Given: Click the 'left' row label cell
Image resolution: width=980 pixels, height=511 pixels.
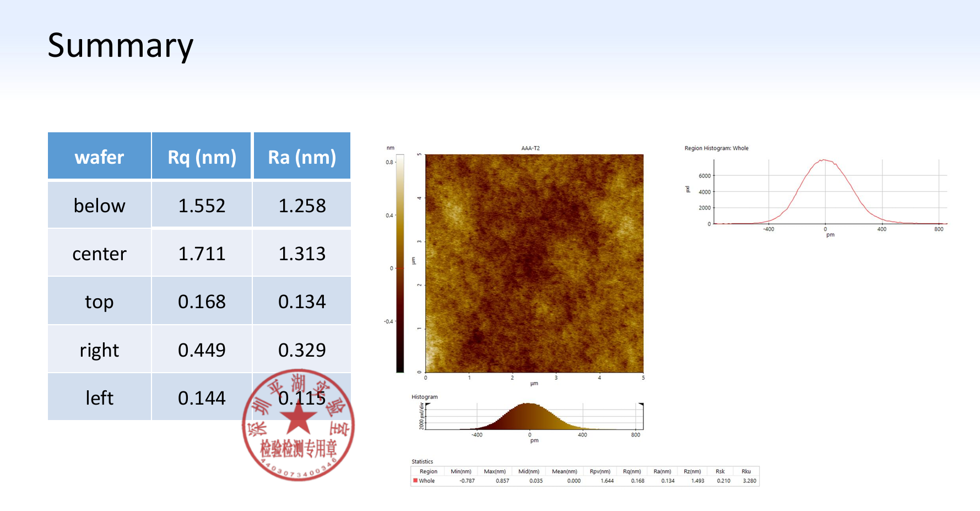Looking at the screenshot, I should [x=99, y=397].
